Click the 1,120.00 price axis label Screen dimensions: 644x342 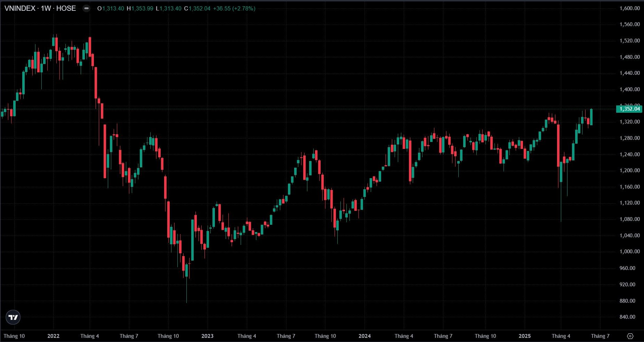coord(630,203)
